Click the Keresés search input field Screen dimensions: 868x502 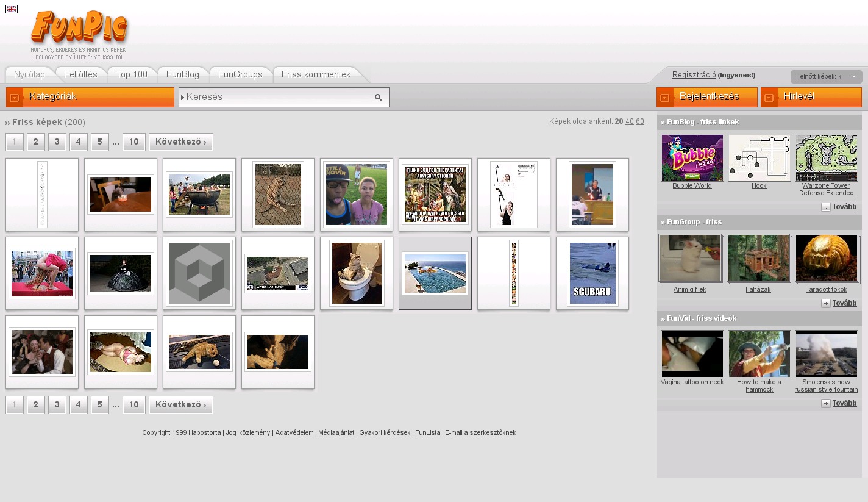[x=277, y=97]
